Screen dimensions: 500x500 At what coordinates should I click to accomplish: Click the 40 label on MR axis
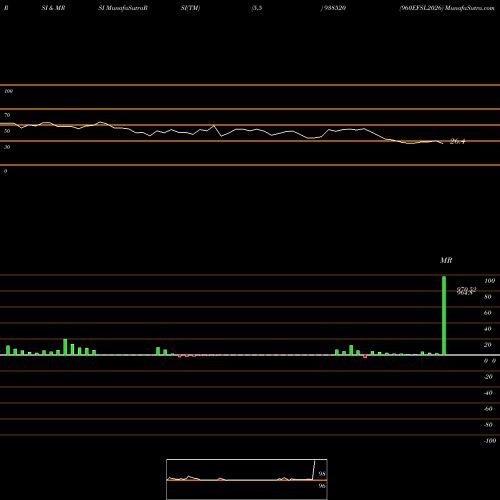(488, 329)
